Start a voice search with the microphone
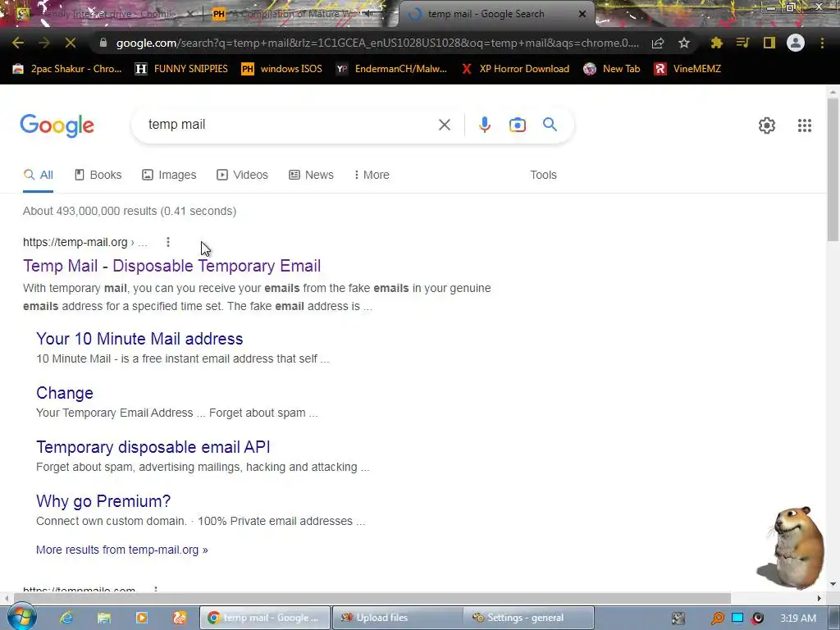Viewport: 840px width, 630px height. point(484,125)
